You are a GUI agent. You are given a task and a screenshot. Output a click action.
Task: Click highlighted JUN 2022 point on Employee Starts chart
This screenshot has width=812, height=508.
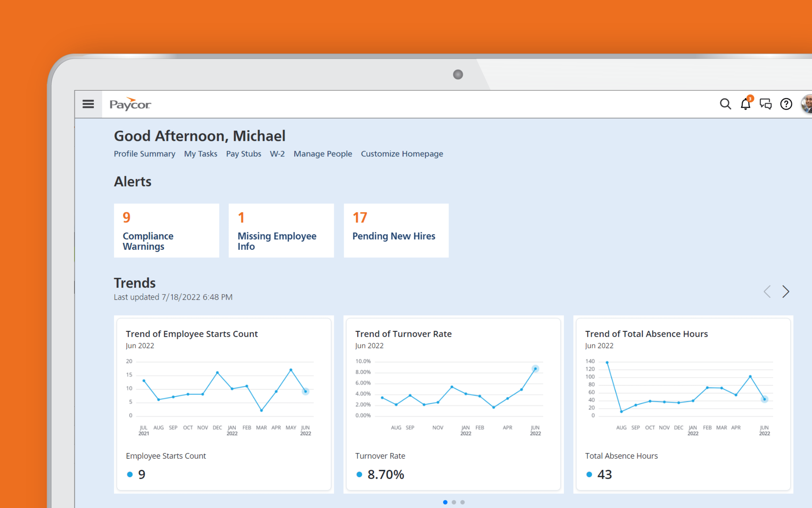click(305, 391)
